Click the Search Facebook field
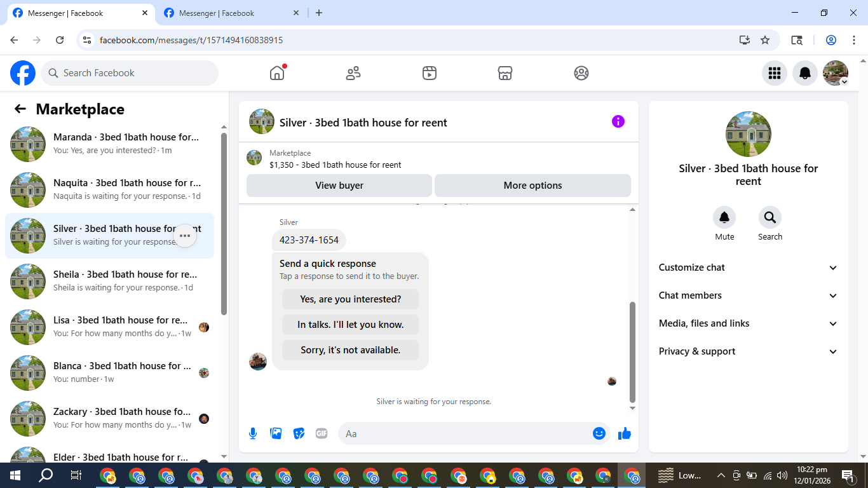 coord(130,73)
